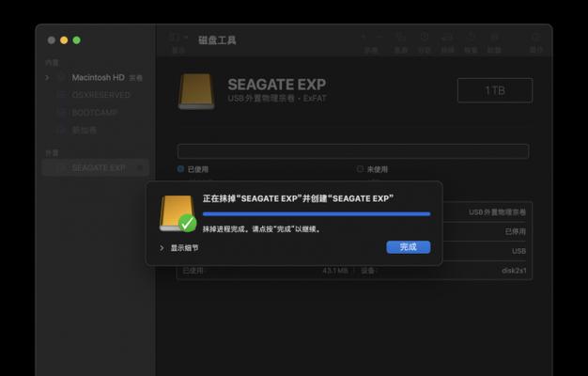Click the large SEAGATE EXP drive icon
This screenshot has height=376, width=588.
196,91
